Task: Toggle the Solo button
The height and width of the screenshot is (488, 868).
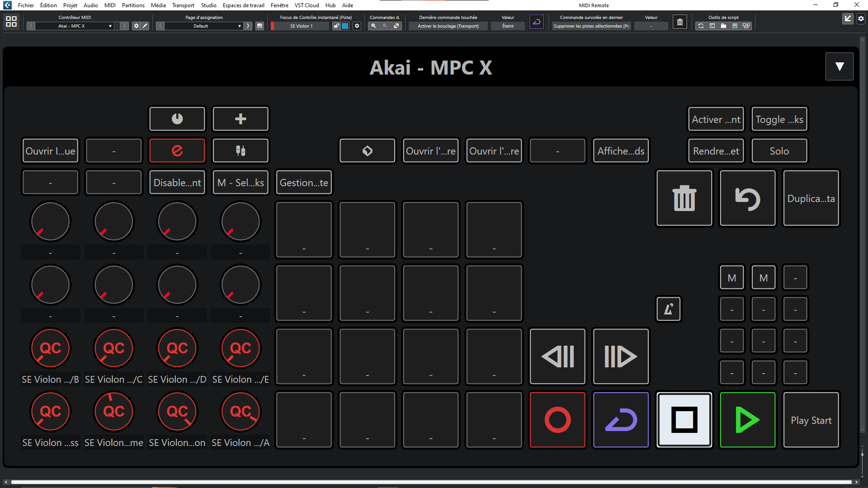Action: (779, 150)
